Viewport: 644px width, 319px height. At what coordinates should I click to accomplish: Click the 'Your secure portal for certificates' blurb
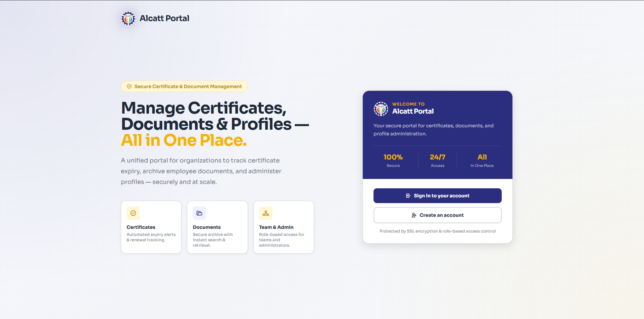coord(434,130)
